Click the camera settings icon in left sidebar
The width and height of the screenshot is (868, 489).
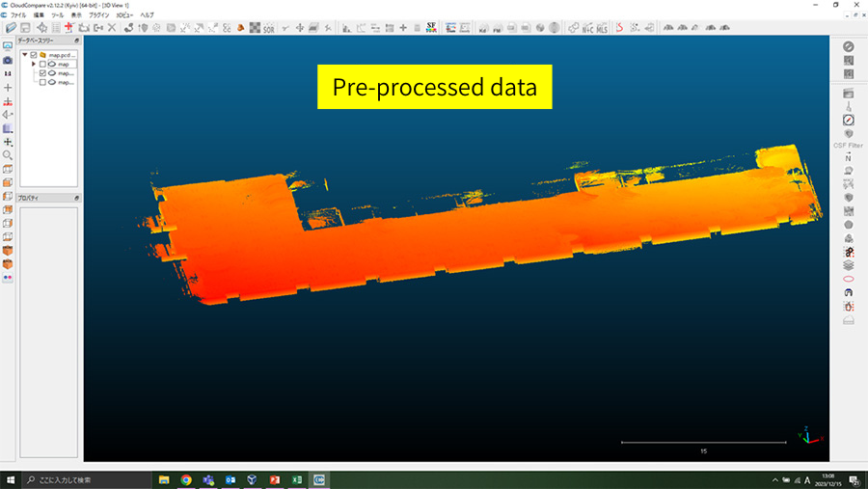8,60
